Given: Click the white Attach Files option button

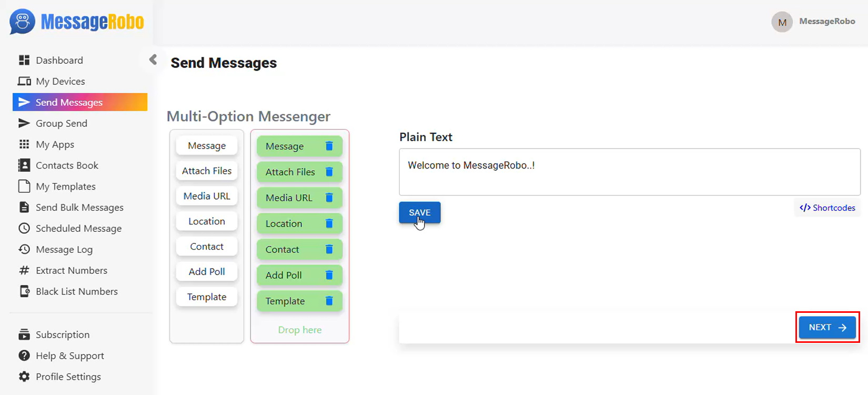Looking at the screenshot, I should tap(207, 171).
